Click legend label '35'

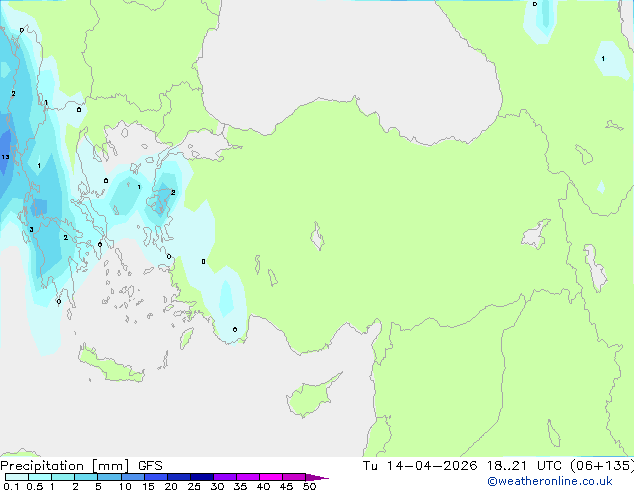(x=240, y=486)
